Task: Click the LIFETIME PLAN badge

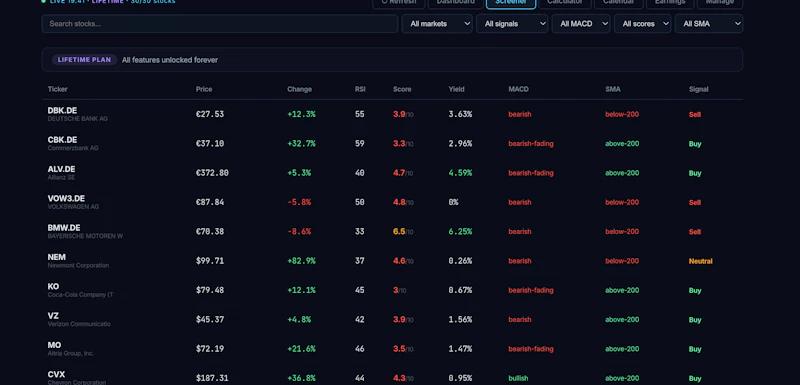Action: click(x=84, y=60)
